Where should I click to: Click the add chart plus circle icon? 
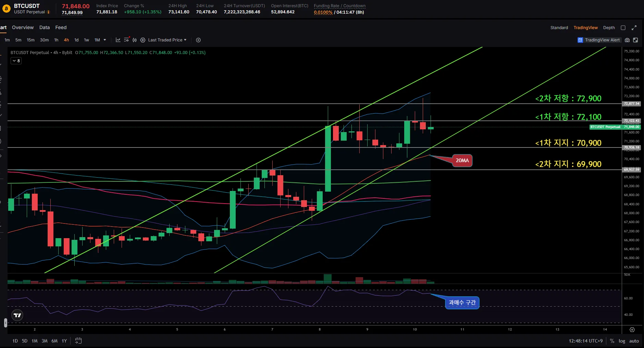click(x=198, y=40)
